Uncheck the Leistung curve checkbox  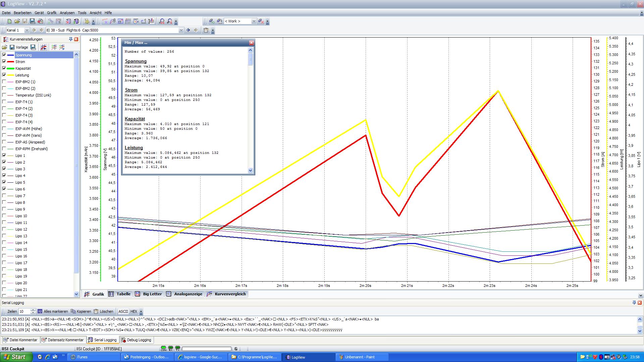click(x=4, y=75)
